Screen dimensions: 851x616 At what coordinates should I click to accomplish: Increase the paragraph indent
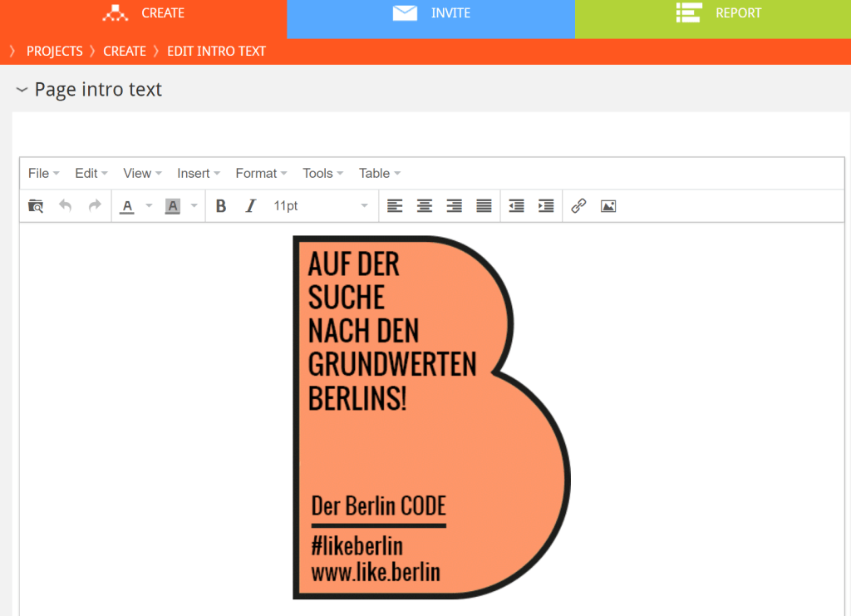(546, 206)
